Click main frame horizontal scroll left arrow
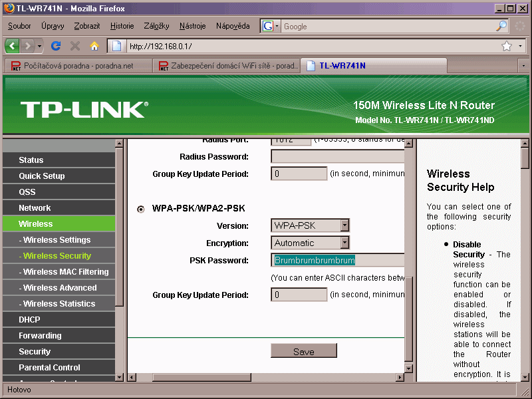532x399 pixels. coord(132,377)
